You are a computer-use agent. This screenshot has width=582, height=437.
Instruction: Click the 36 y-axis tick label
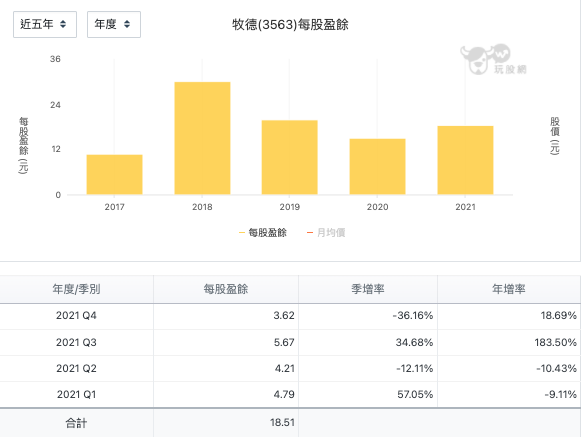pyautogui.click(x=55, y=59)
